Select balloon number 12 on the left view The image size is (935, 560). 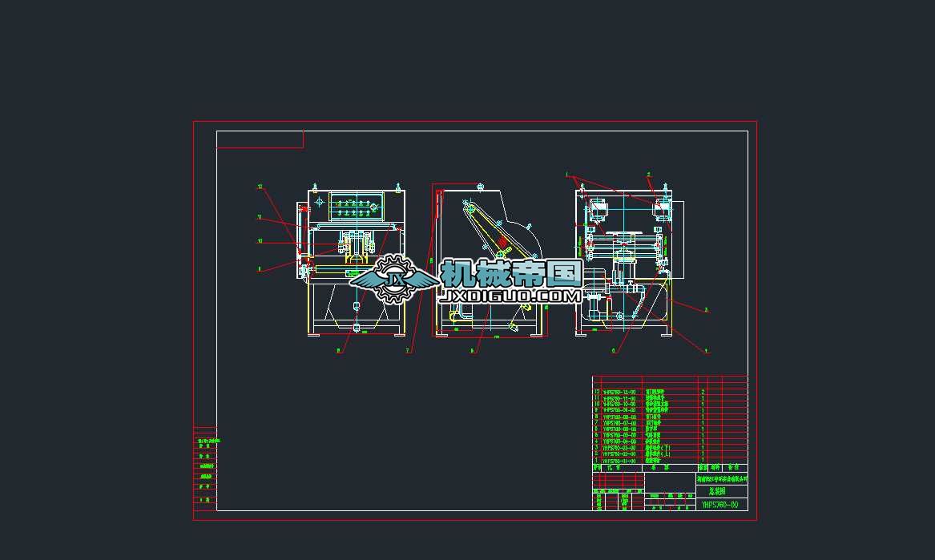tap(260, 187)
